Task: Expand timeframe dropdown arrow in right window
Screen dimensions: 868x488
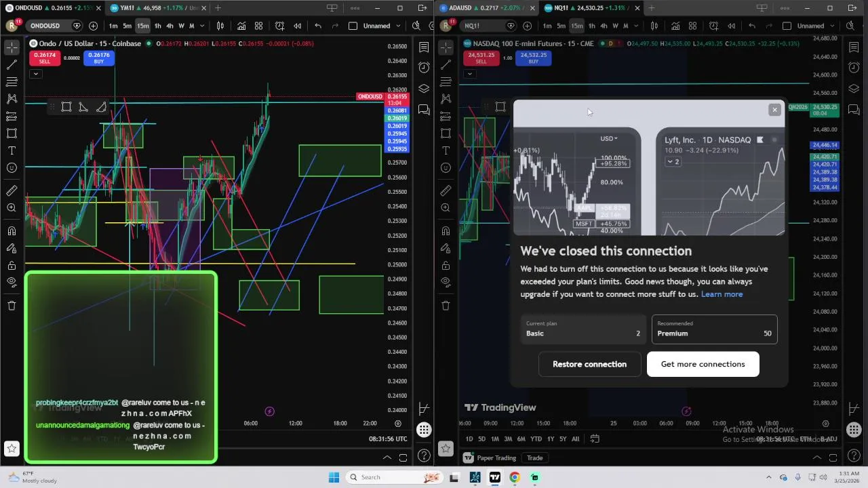Action: 636,26
